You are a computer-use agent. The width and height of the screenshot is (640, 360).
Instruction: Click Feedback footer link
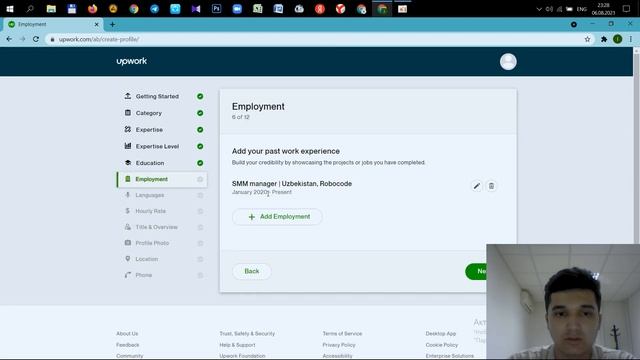point(127,345)
